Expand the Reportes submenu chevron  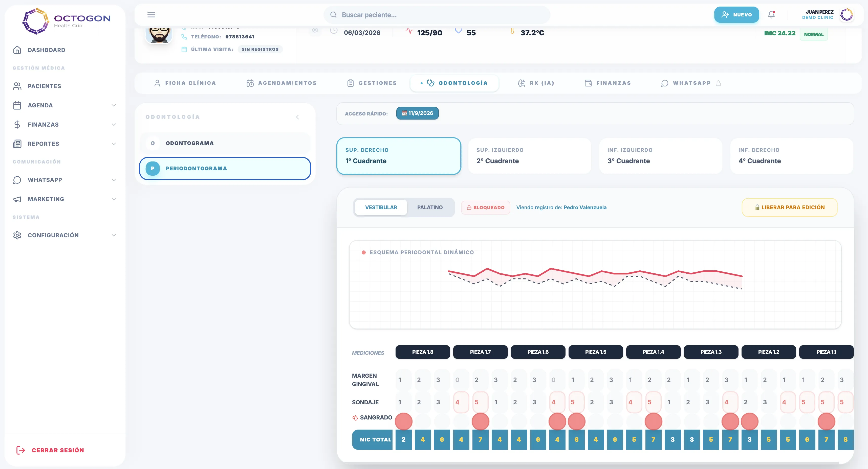pos(114,144)
